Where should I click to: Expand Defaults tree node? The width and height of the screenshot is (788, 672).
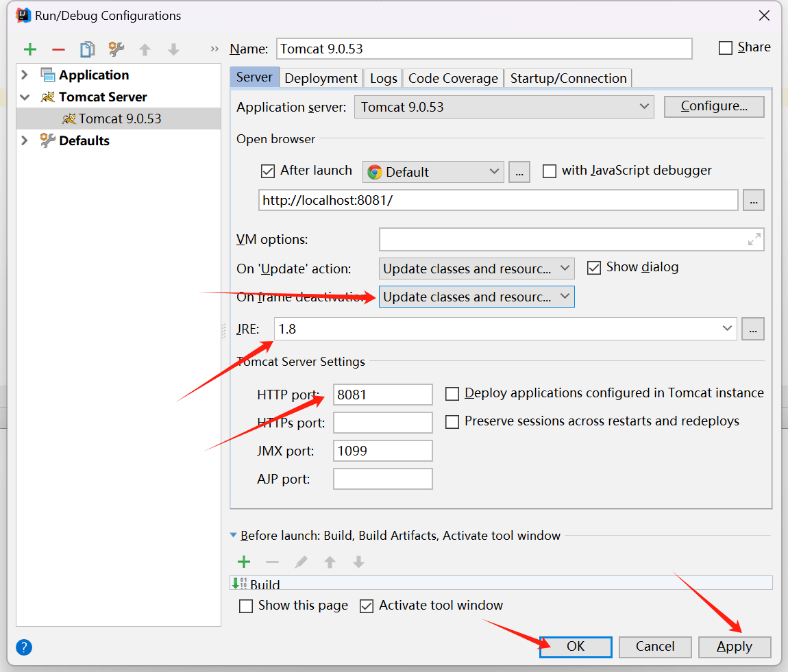(24, 140)
